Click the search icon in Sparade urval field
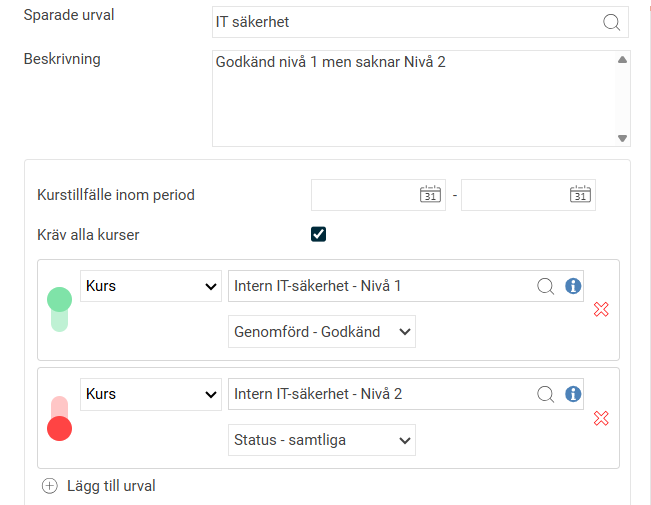 (611, 22)
